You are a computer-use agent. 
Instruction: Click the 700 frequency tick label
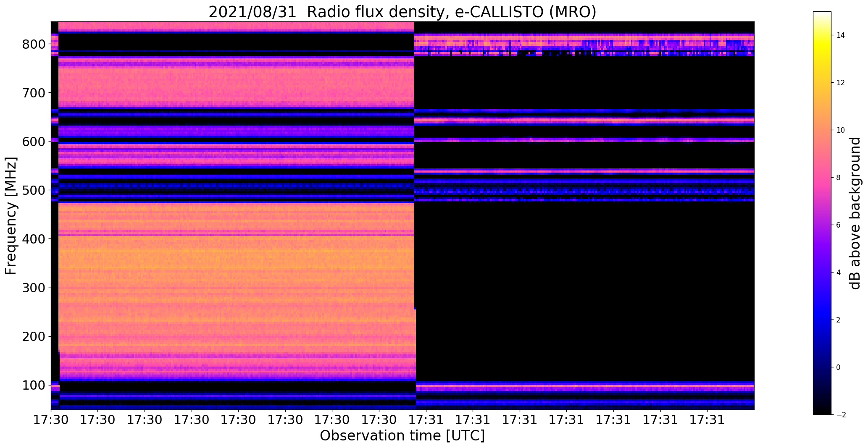click(34, 93)
